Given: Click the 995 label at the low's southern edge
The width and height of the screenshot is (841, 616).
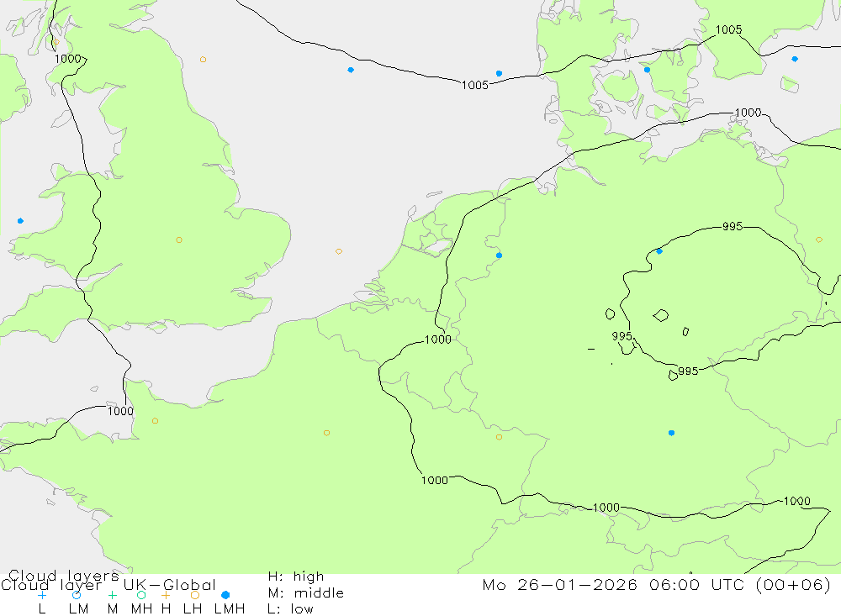Looking at the screenshot, I should click(688, 371).
